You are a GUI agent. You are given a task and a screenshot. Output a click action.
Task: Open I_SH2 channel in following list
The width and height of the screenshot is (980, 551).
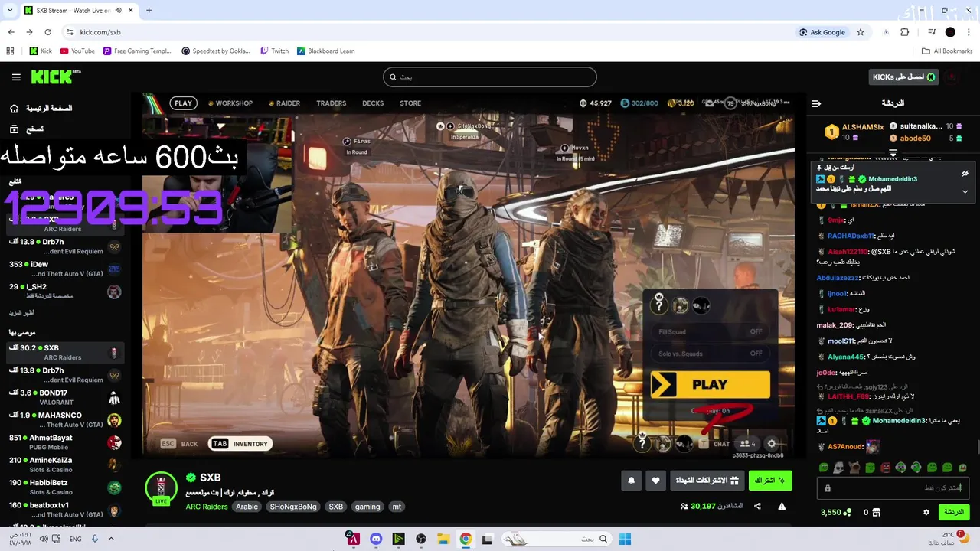[64, 291]
